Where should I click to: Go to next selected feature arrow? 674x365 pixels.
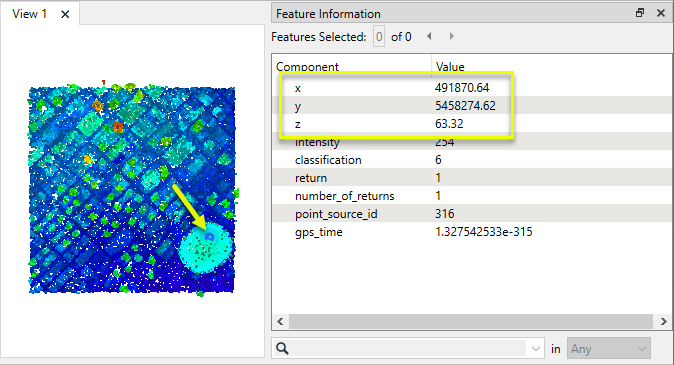(x=451, y=37)
